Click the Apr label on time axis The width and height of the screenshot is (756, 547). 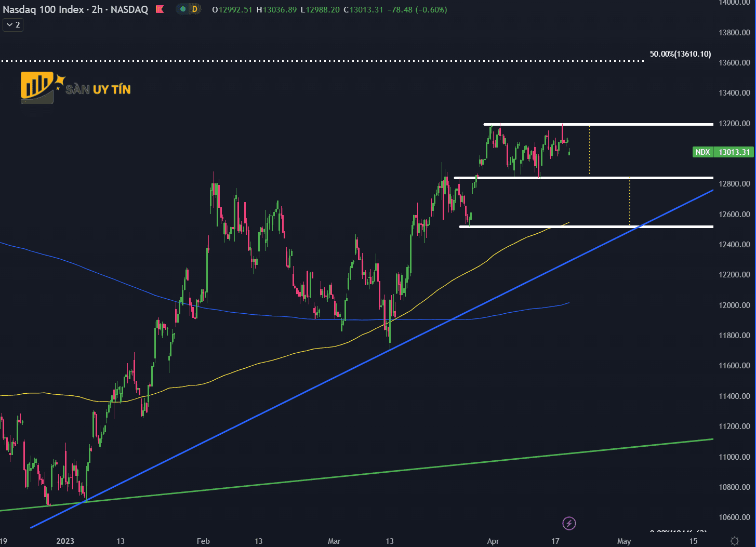coord(493,541)
